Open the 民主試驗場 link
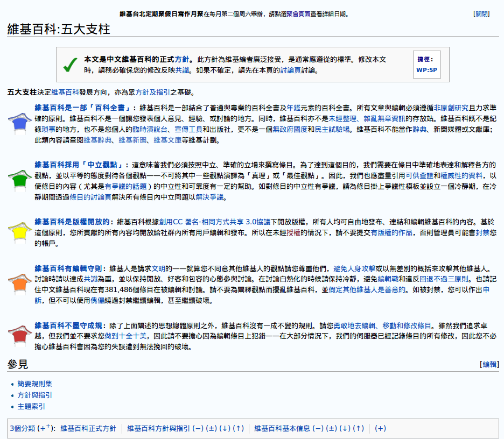 332,130
